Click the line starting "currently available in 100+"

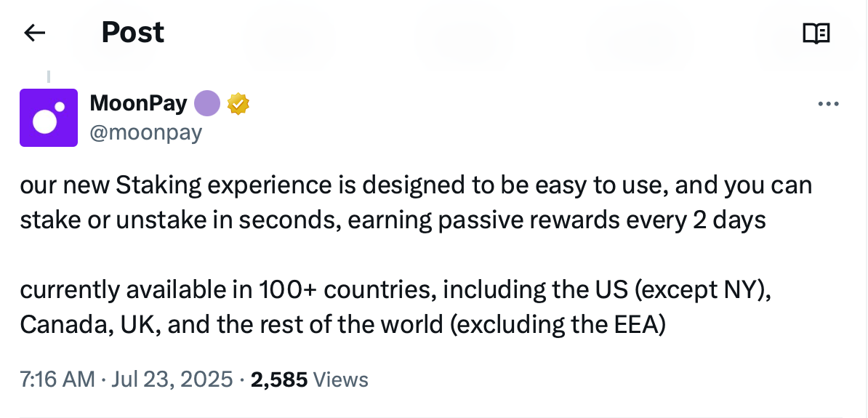click(x=394, y=289)
